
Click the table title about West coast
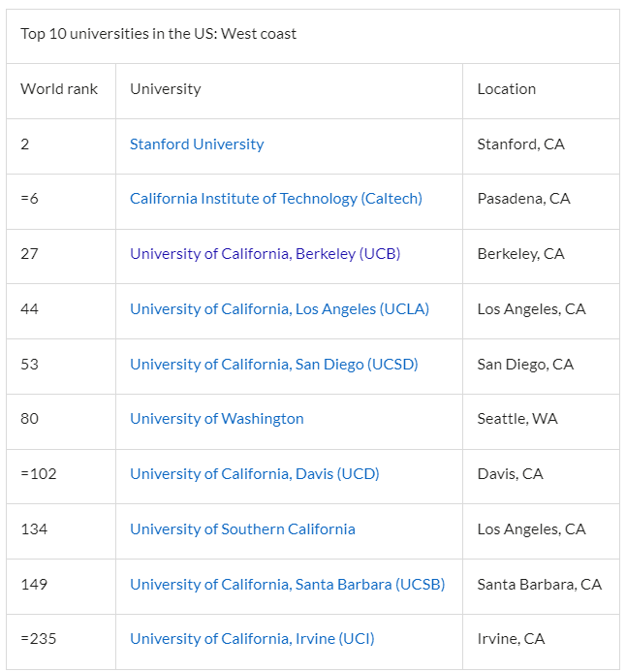tap(158, 34)
